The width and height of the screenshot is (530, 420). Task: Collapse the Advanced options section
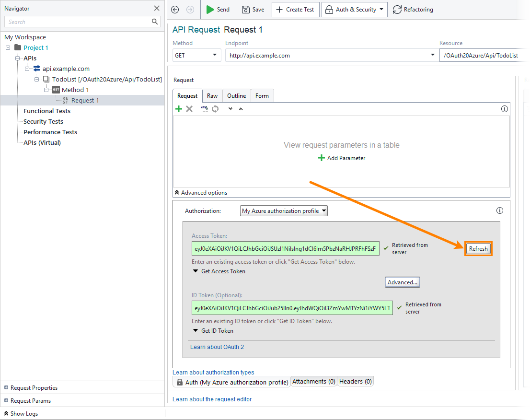coord(201,193)
